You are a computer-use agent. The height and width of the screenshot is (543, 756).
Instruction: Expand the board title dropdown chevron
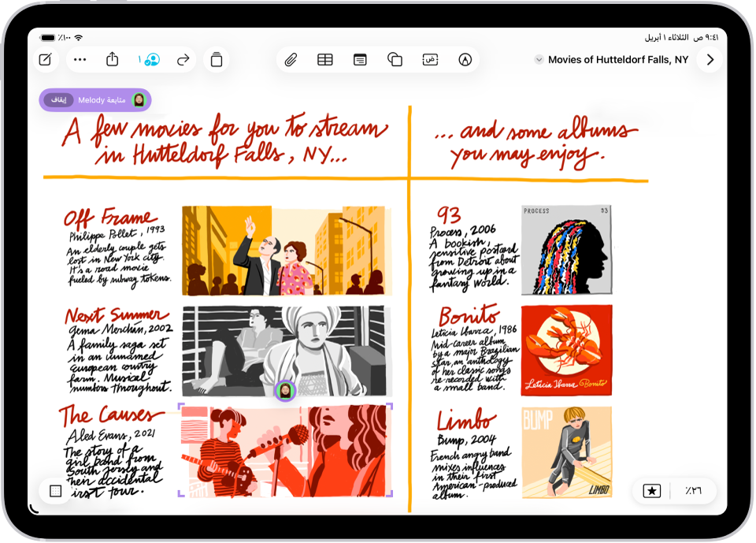pyautogui.click(x=539, y=60)
